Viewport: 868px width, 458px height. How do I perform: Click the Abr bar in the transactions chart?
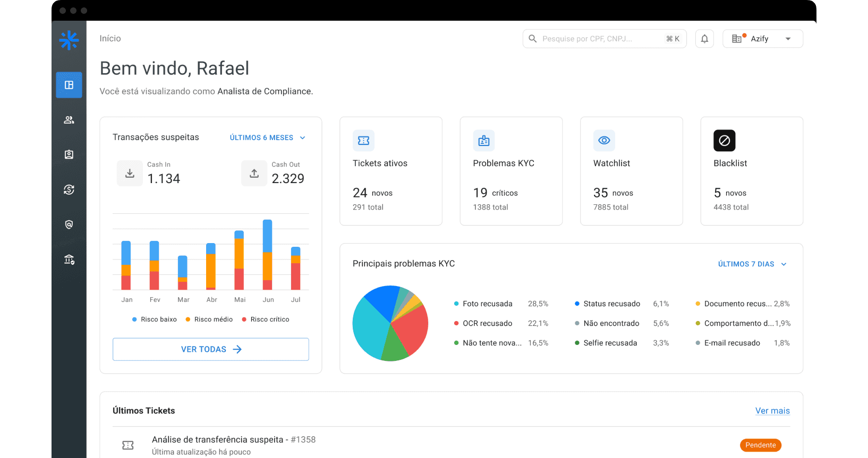[211, 266]
